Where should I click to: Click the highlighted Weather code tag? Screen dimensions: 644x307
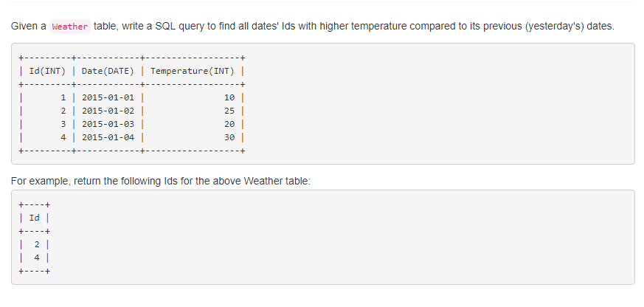click(71, 27)
